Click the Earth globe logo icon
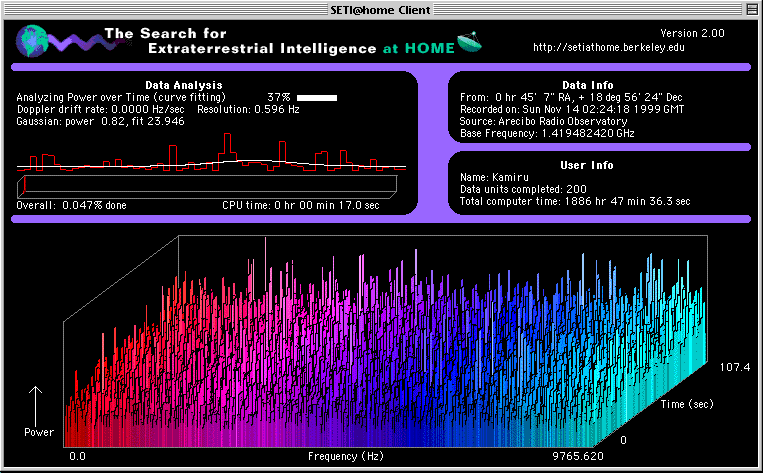Image resolution: width=763 pixels, height=473 pixels. pyautogui.click(x=32, y=41)
